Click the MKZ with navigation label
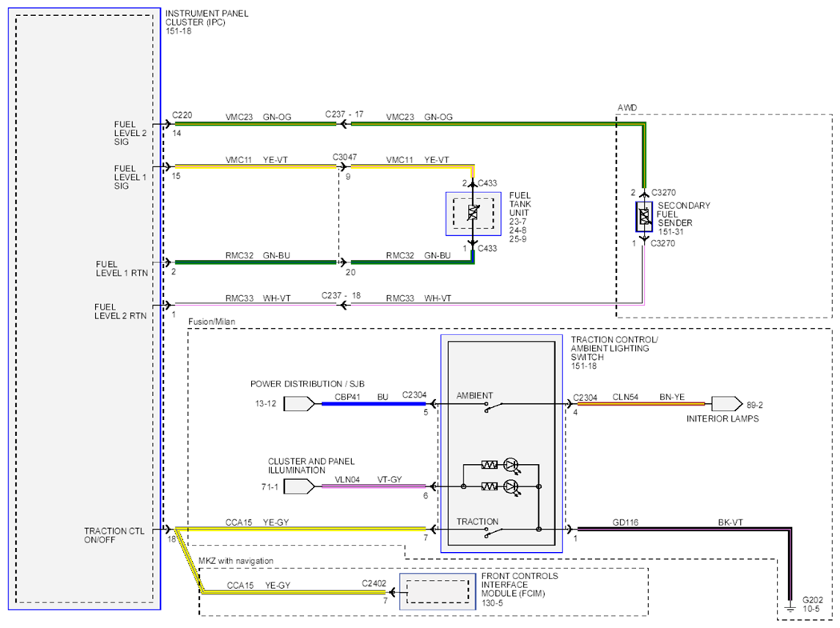Screen dimensions: 840x628 (x=236, y=561)
